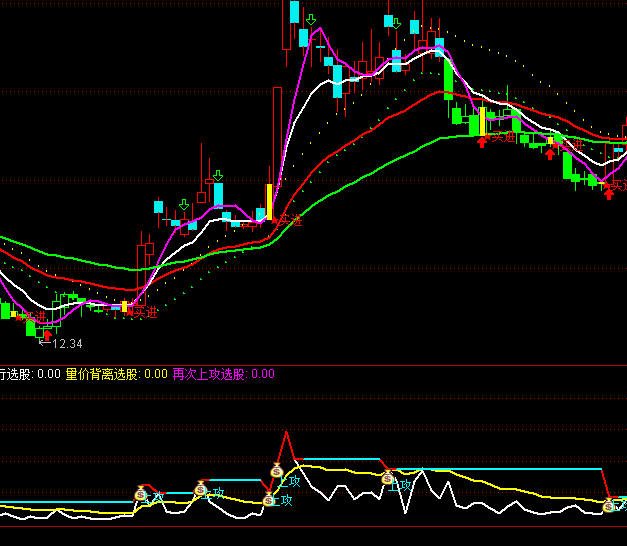The image size is (627, 546).
Task: Click the money bag icon at the far right edge
Action: point(609,506)
